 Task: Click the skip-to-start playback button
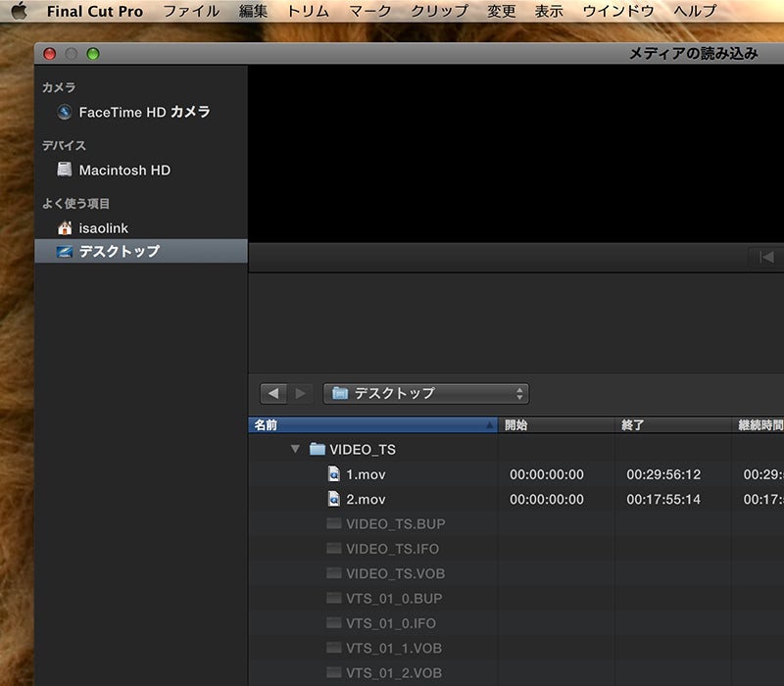766,258
